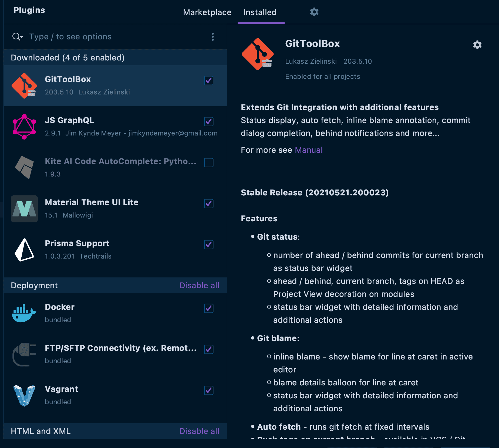Click Disable all for HTML and XML group
This screenshot has width=499, height=448.
tap(199, 431)
